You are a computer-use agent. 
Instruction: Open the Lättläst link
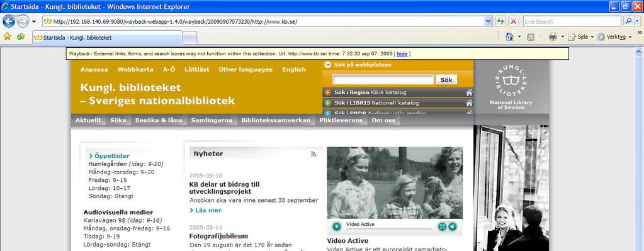tap(197, 69)
